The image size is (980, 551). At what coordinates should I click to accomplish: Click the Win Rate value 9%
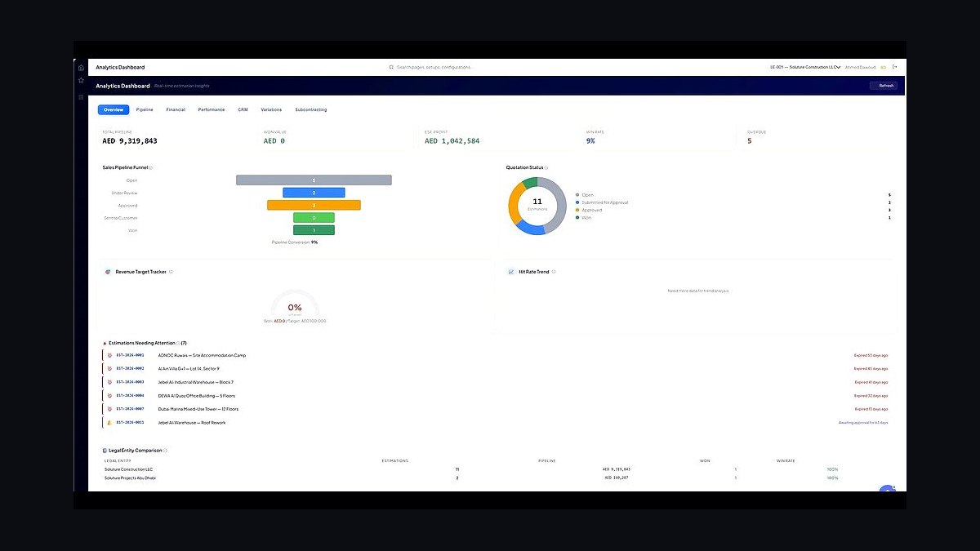(590, 141)
